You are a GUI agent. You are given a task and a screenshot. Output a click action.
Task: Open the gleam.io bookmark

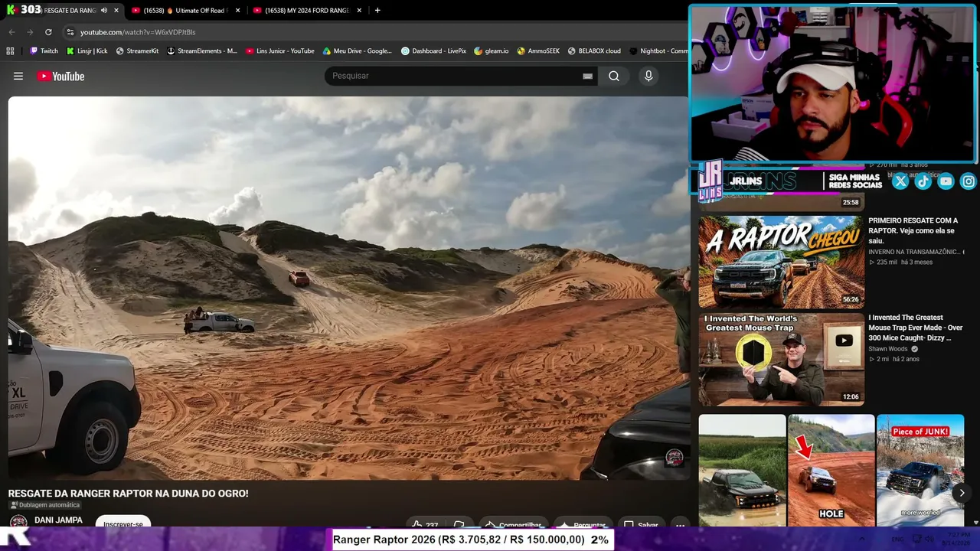click(492, 51)
